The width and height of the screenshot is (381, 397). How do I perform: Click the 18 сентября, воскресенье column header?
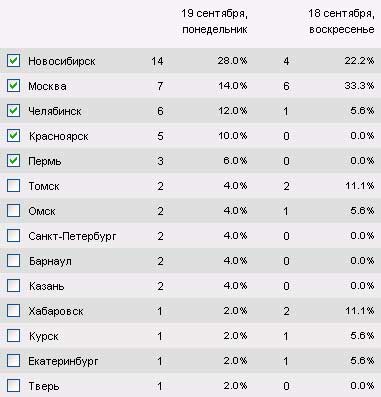pos(341,21)
